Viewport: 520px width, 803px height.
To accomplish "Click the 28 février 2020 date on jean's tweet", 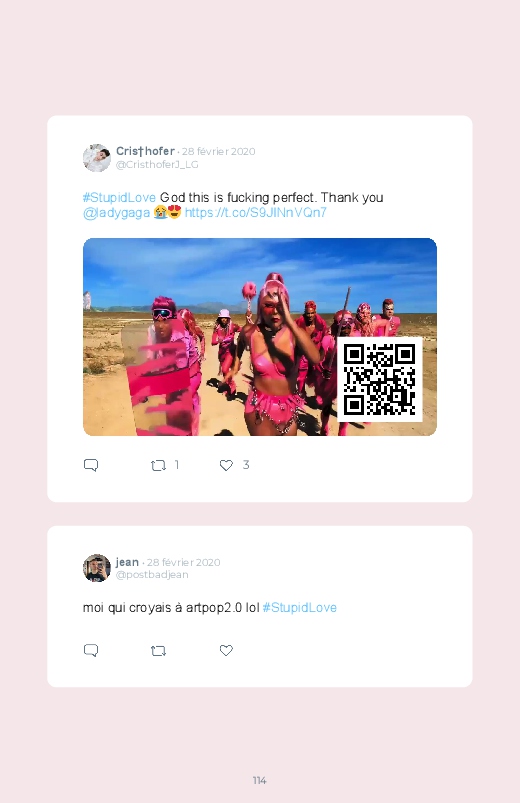I will tap(183, 562).
